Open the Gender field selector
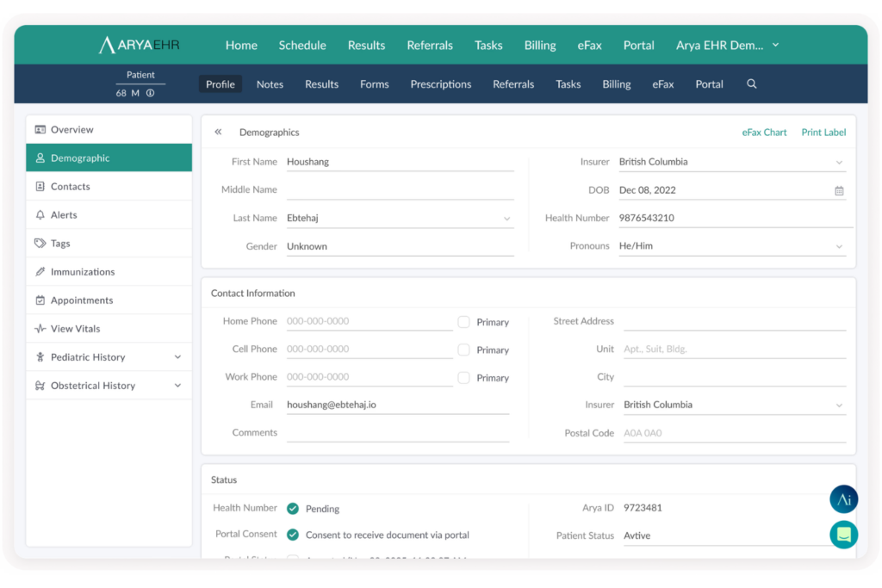 pyautogui.click(x=400, y=246)
